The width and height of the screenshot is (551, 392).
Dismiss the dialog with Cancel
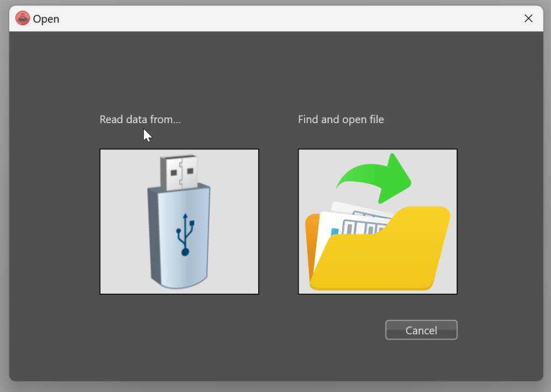(x=421, y=330)
